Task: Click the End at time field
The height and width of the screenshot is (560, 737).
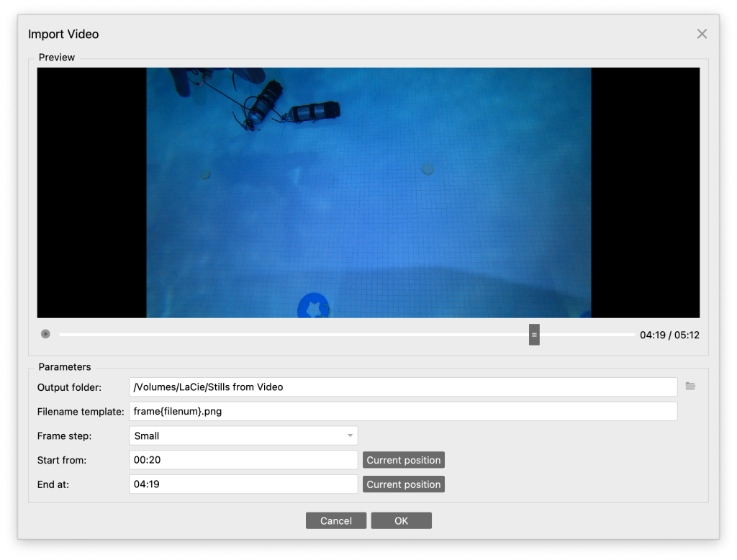Action: click(243, 484)
